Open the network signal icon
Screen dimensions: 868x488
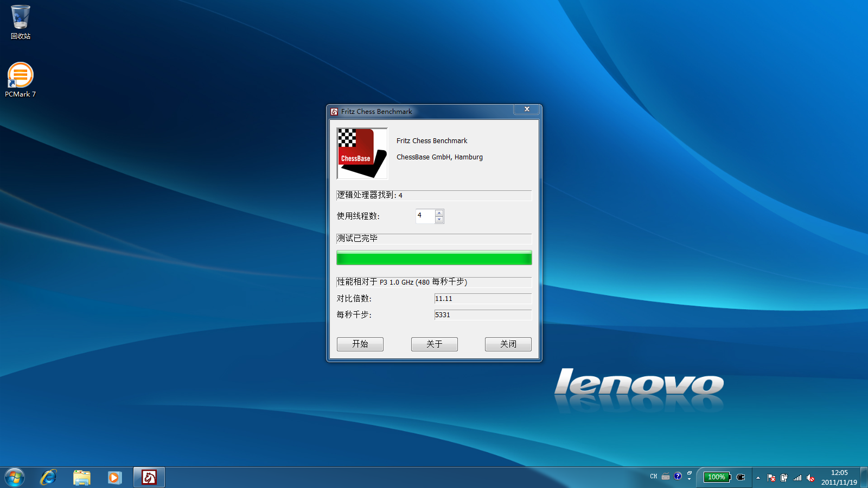pos(797,478)
